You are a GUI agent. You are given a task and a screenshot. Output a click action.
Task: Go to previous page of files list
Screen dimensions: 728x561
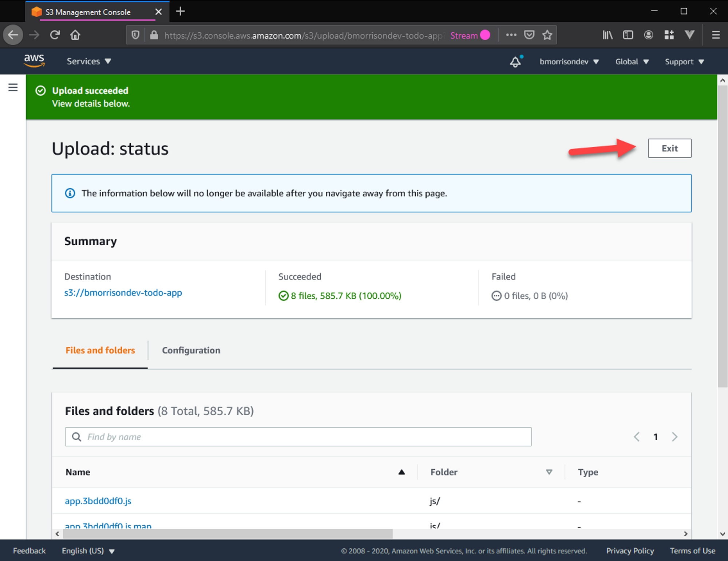click(x=636, y=437)
